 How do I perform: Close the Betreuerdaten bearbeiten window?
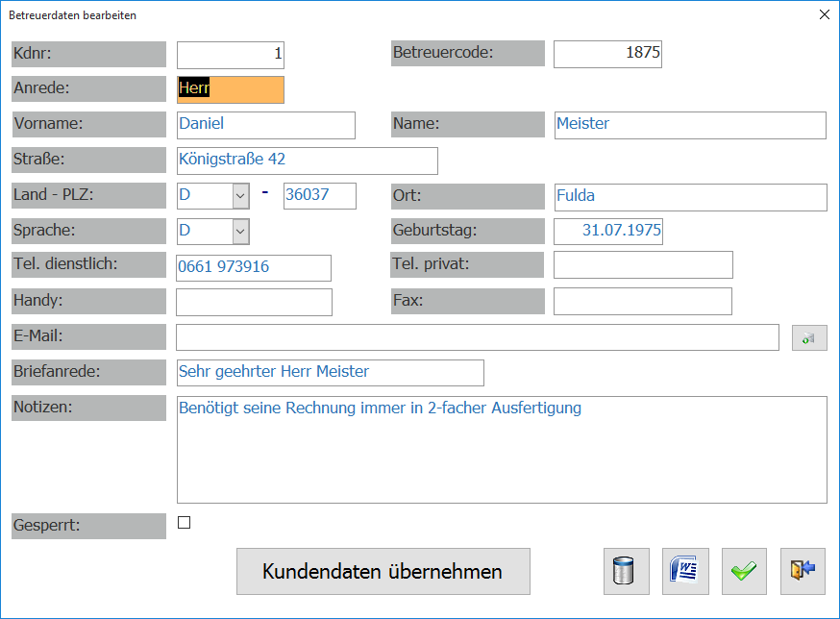pyautogui.click(x=824, y=15)
